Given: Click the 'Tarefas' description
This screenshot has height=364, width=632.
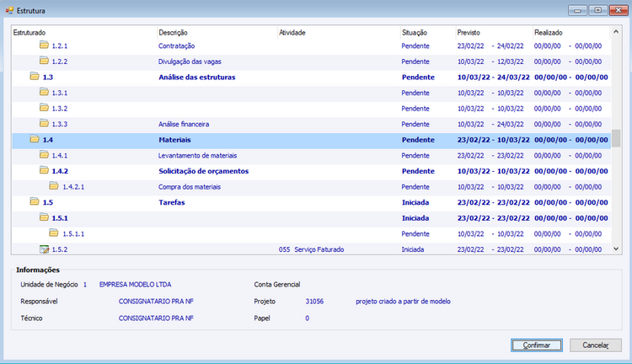Looking at the screenshot, I should [172, 202].
